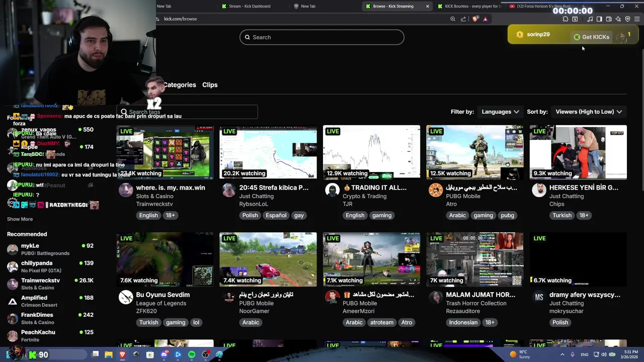644x362 pixels.
Task: Select the pubg tag on Atro card
Action: pyautogui.click(x=507, y=215)
